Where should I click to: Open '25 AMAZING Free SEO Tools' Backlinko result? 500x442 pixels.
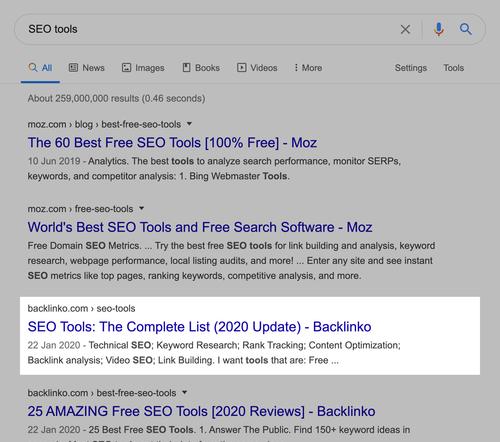click(x=201, y=411)
